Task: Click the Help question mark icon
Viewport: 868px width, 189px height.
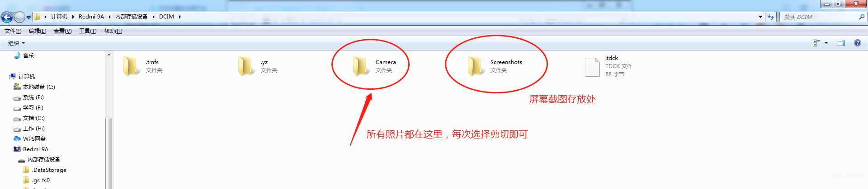Action: pyautogui.click(x=857, y=43)
